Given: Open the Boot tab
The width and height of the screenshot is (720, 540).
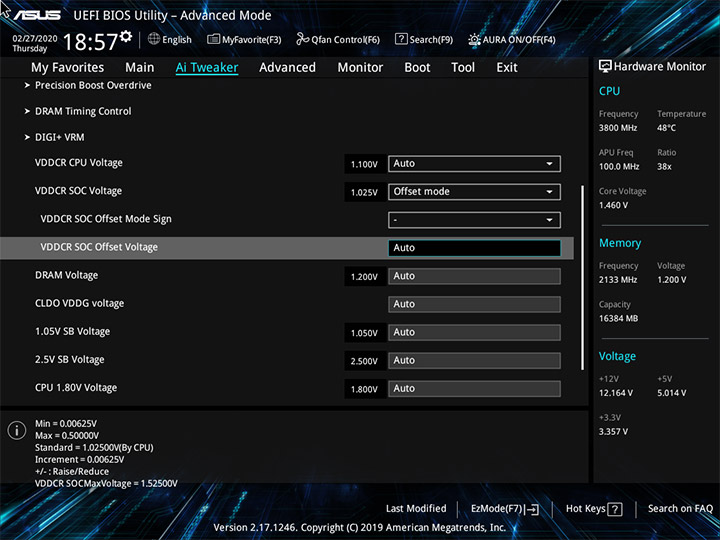Looking at the screenshot, I should tap(417, 68).
